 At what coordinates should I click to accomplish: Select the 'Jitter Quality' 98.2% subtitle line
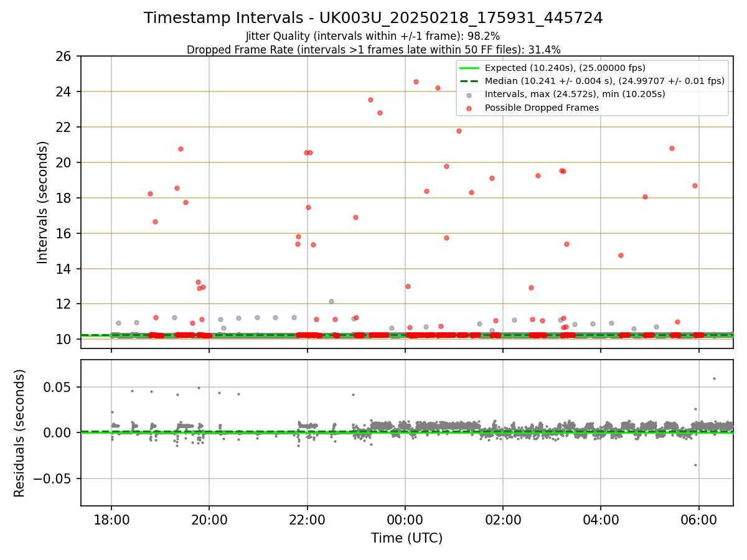coord(373,36)
